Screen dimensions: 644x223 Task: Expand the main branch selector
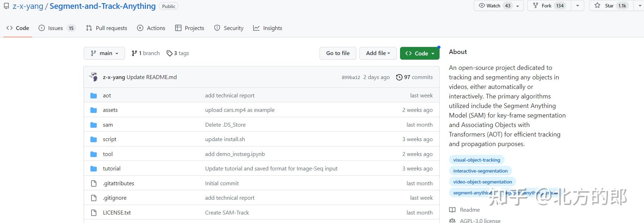104,53
